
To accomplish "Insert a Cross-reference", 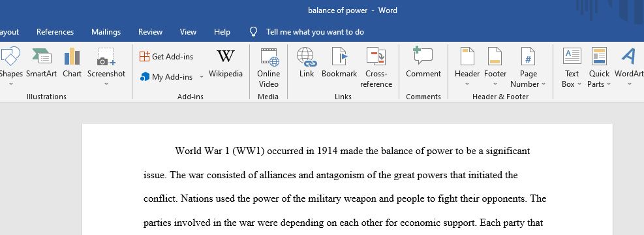I will [376, 68].
